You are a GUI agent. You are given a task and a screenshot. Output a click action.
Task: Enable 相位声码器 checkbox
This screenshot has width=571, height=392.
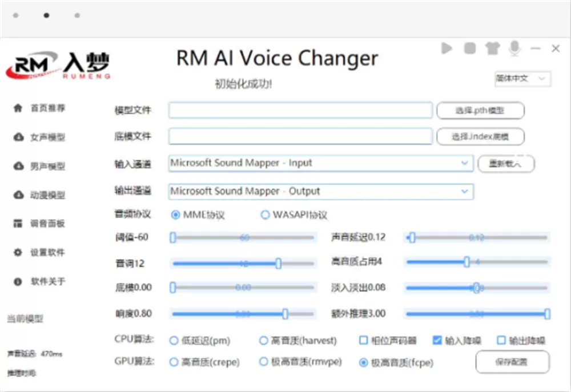pyautogui.click(x=363, y=340)
